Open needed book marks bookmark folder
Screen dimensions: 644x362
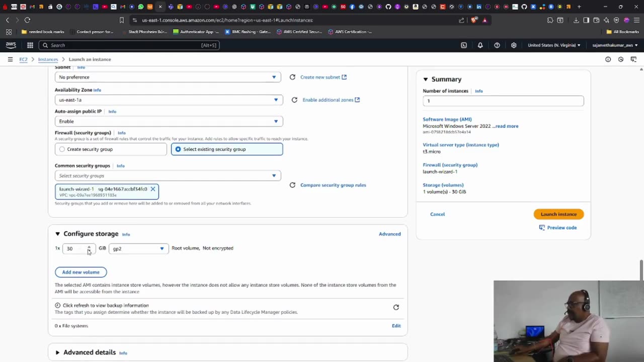click(x=43, y=32)
